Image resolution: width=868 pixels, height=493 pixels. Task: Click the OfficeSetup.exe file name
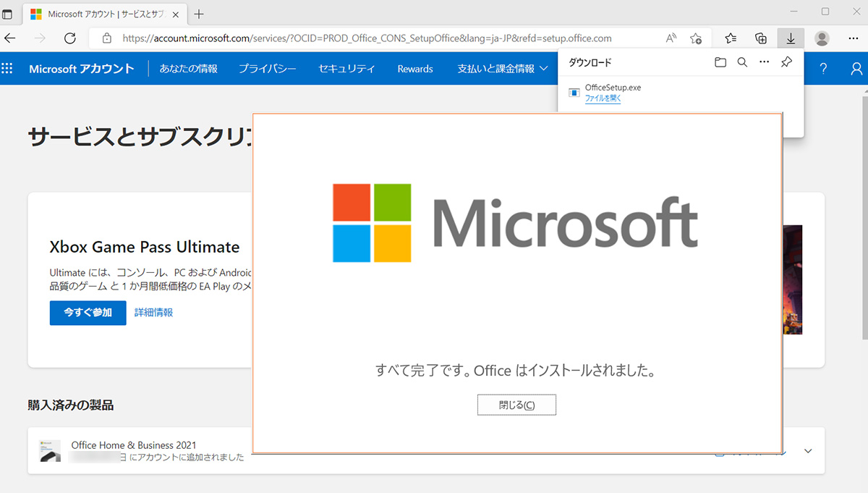pyautogui.click(x=613, y=88)
